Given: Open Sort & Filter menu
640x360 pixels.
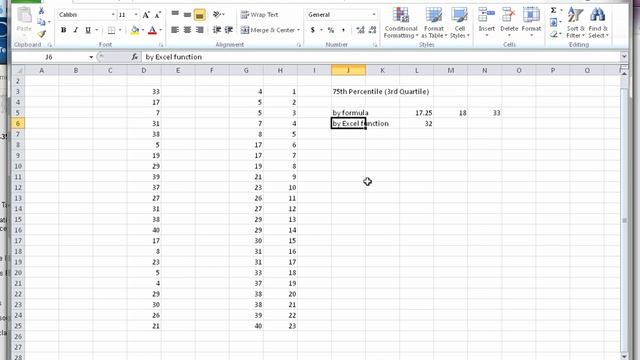Looking at the screenshot, I should [576, 23].
